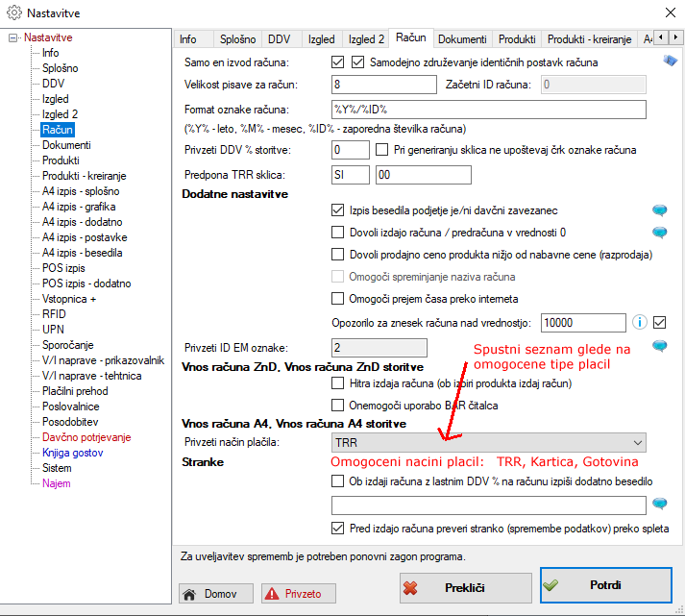
Task: Uncheck 'Samodejno združevanje identičnih postavk računa'
Action: tap(359, 62)
